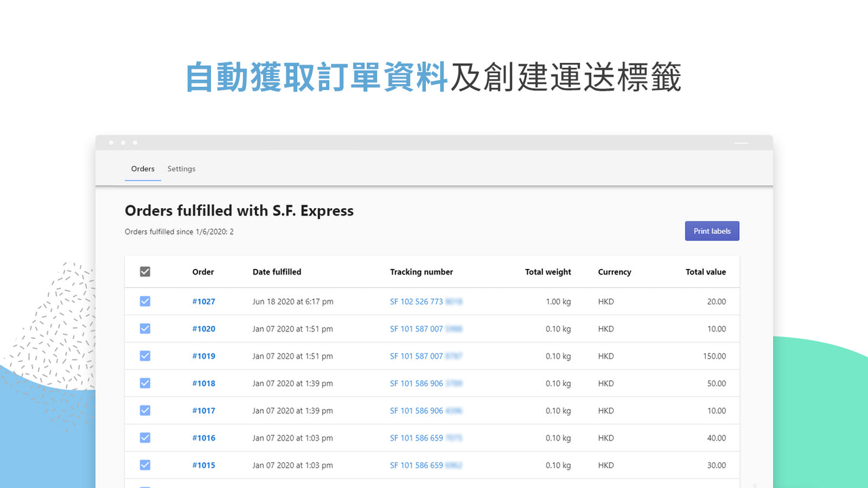Click the Date fulfilled column header
Viewport: 868px width, 488px height.
277,272
